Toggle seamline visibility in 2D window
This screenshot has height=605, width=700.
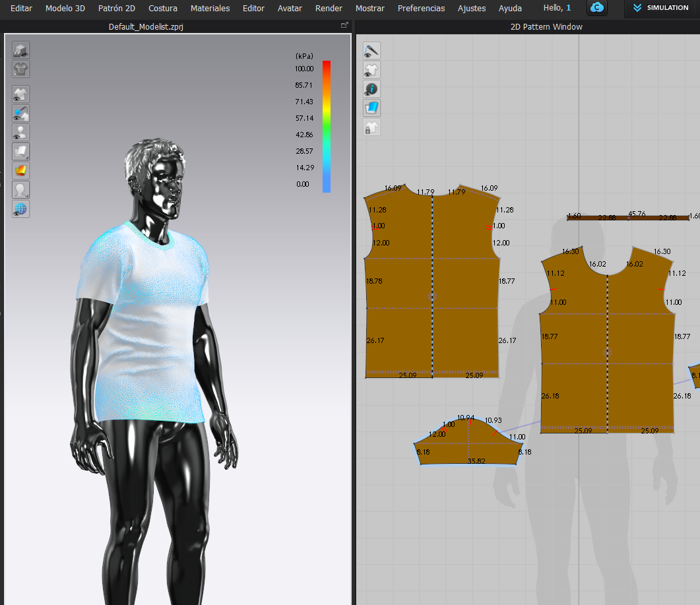[x=372, y=50]
